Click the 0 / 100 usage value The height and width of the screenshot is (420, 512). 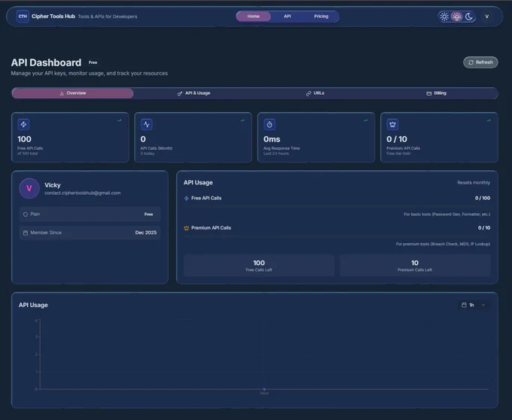coord(483,198)
